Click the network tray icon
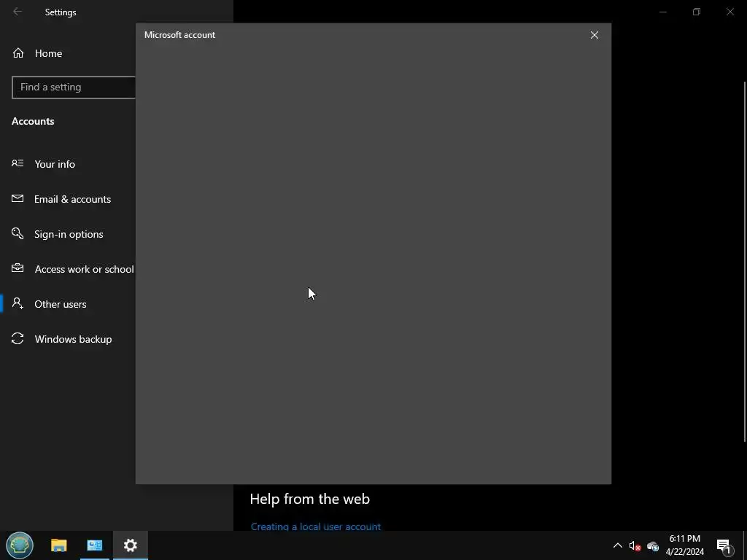The width and height of the screenshot is (747, 560). [x=653, y=546]
